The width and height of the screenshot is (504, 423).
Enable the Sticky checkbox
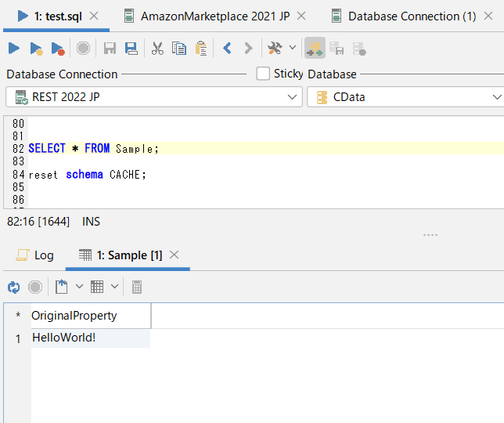(x=263, y=74)
